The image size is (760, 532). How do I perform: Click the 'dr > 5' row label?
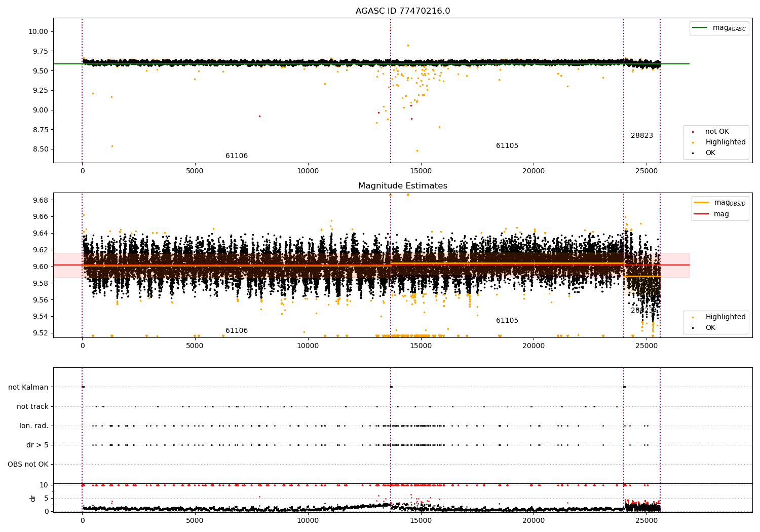37,445
